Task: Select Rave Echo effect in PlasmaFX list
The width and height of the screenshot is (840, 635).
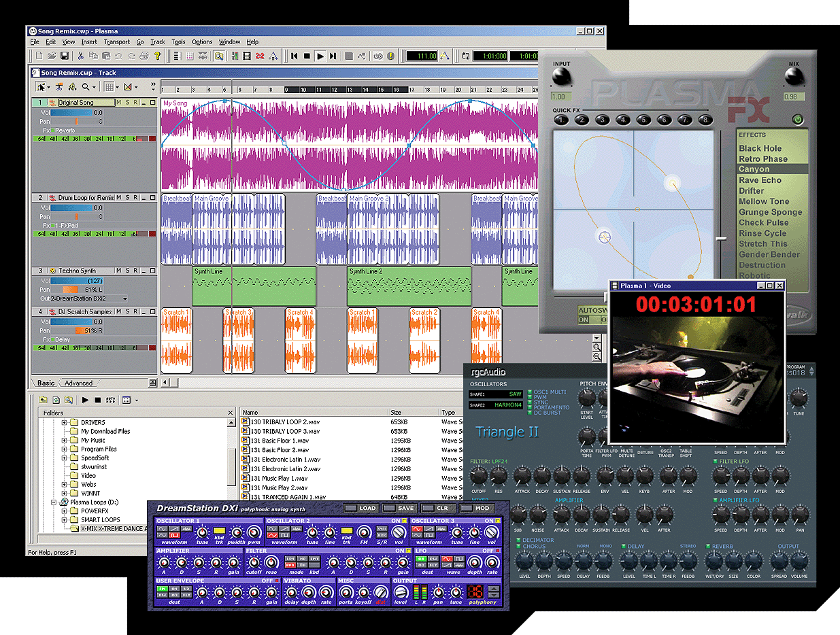Action: 760,180
